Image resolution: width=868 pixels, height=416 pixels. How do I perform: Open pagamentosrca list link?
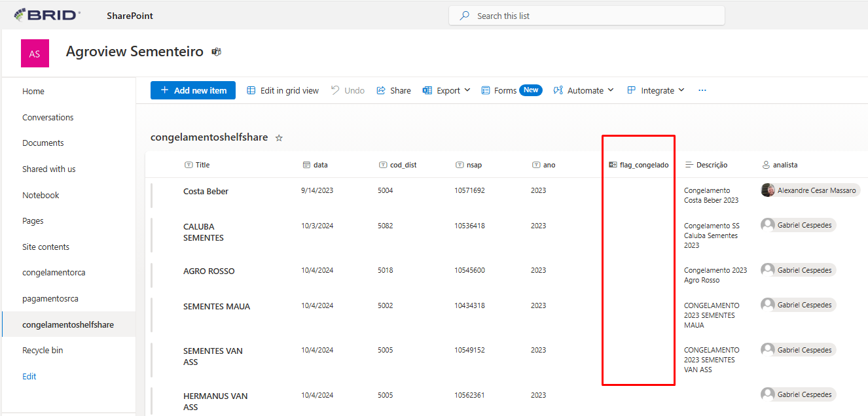click(x=50, y=299)
